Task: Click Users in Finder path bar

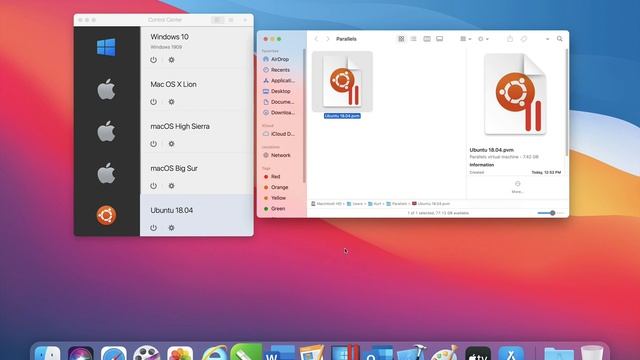Action: point(355,204)
